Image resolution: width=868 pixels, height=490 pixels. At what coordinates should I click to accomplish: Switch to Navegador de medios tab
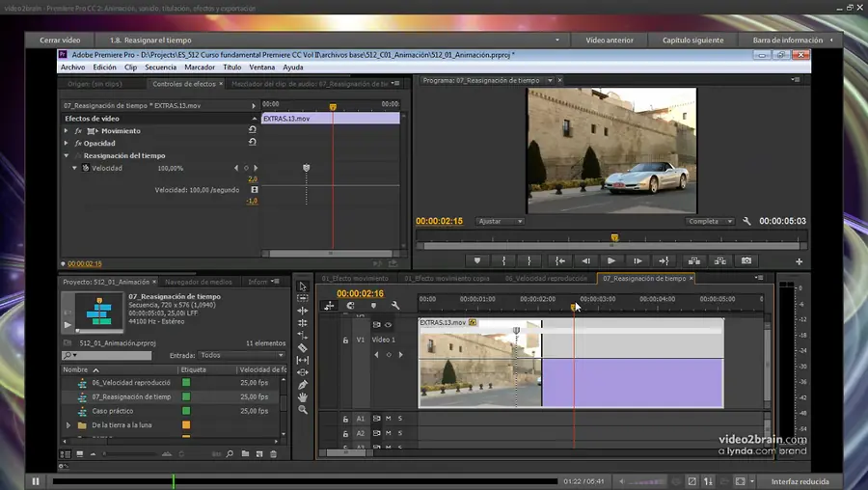[198, 282]
